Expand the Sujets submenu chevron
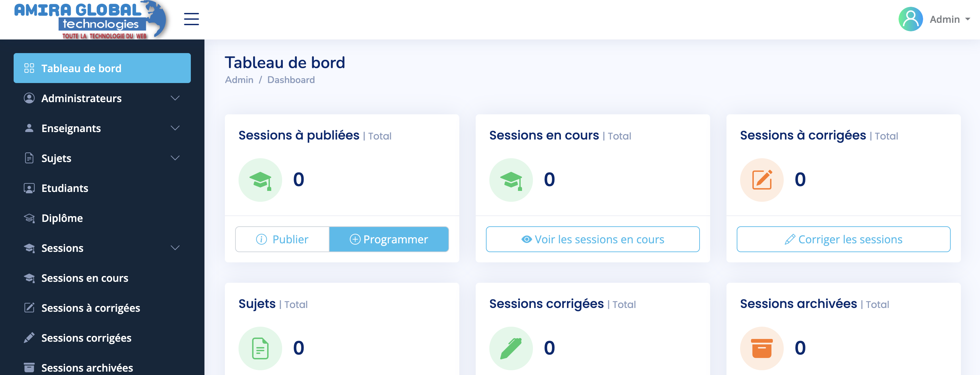 (175, 158)
